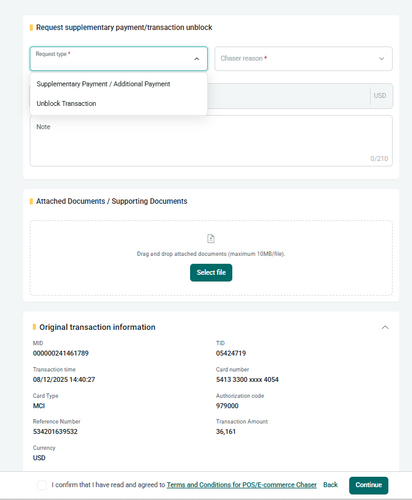Screen dimensions: 412x500
Task: Collapse the Request type dropdown
Action: click(119, 59)
